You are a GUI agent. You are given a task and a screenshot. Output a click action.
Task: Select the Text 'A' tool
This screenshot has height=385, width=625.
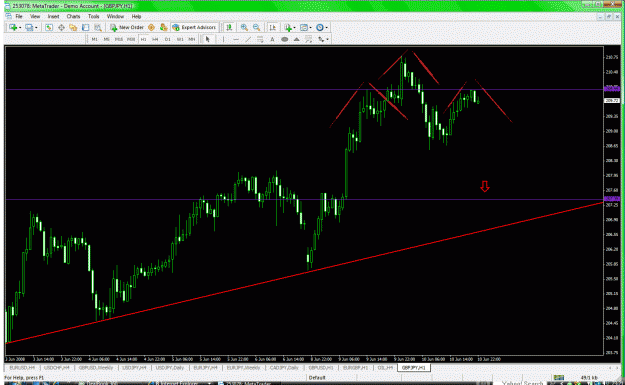[272, 39]
